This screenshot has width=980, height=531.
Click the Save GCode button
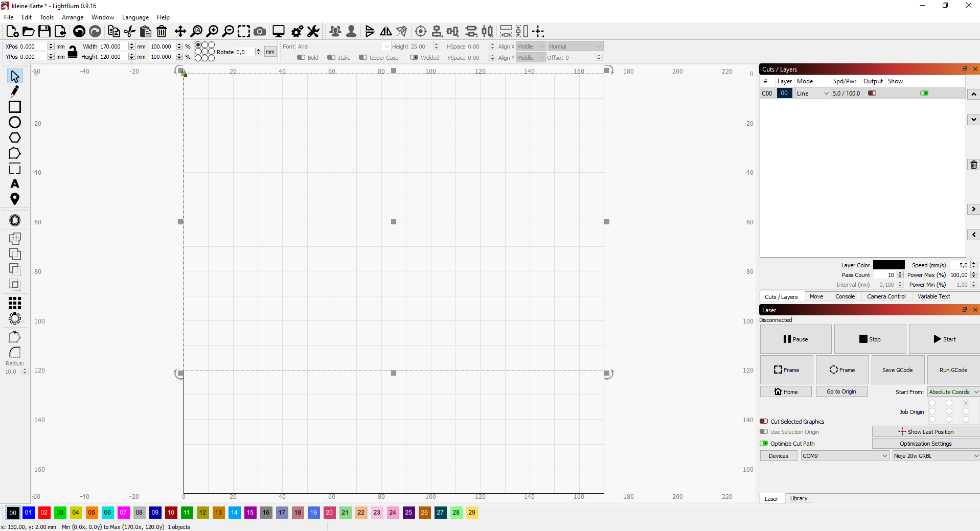pos(897,370)
